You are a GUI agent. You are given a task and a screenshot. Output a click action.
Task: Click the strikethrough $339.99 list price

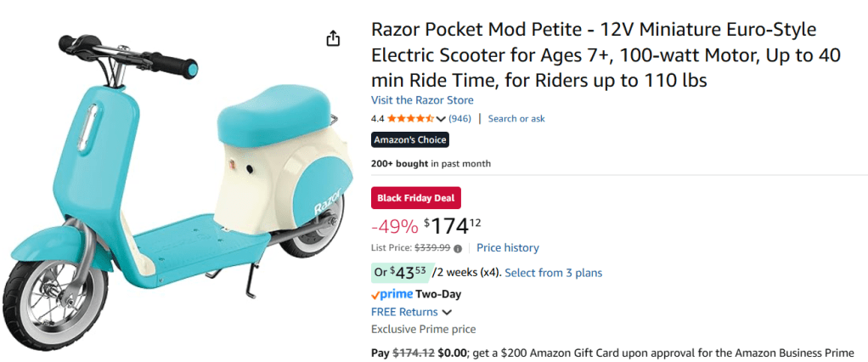(432, 249)
